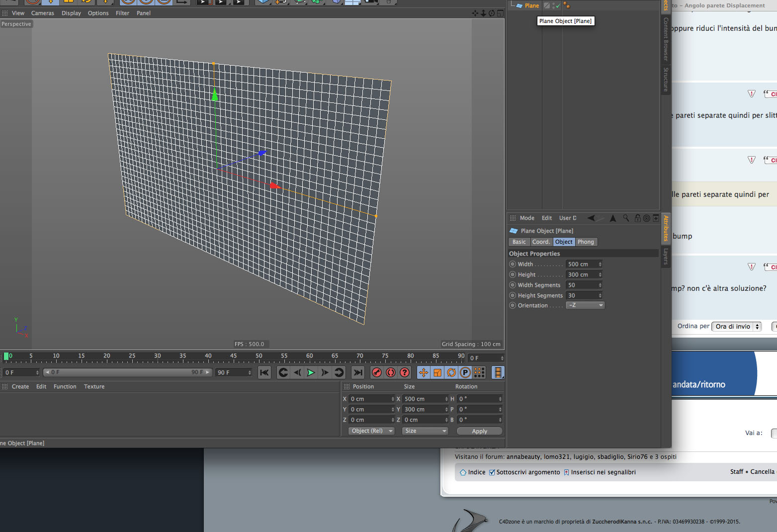Viewport: 777px width, 532px height.
Task: Toggle scale keyframe recording icon
Action: (x=437, y=372)
